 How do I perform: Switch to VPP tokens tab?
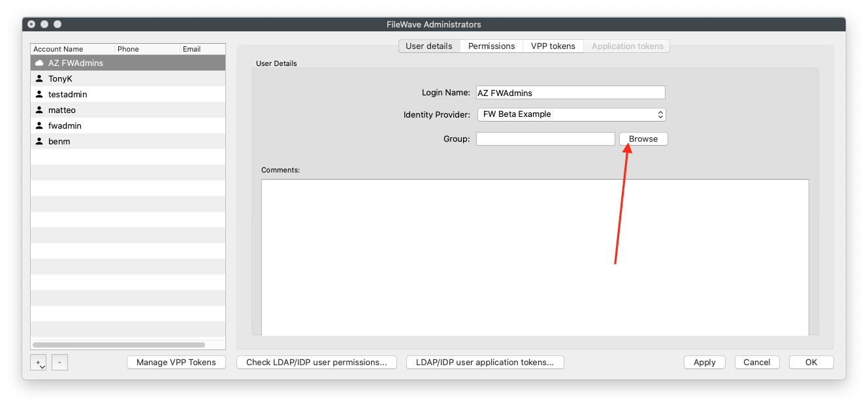click(x=553, y=46)
